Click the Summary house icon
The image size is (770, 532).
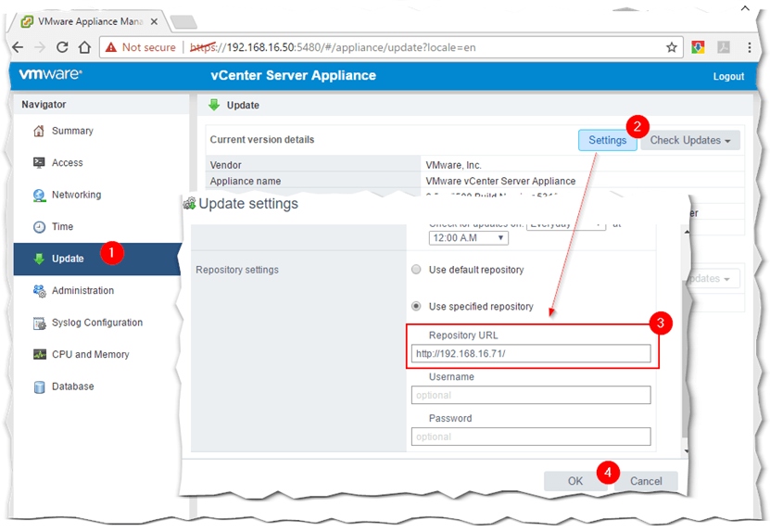coord(39,132)
